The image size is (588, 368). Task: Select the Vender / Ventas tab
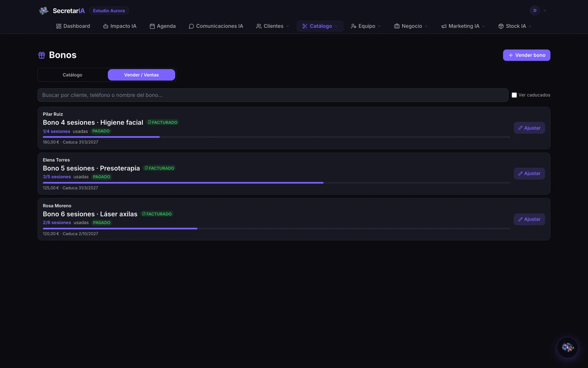click(141, 75)
